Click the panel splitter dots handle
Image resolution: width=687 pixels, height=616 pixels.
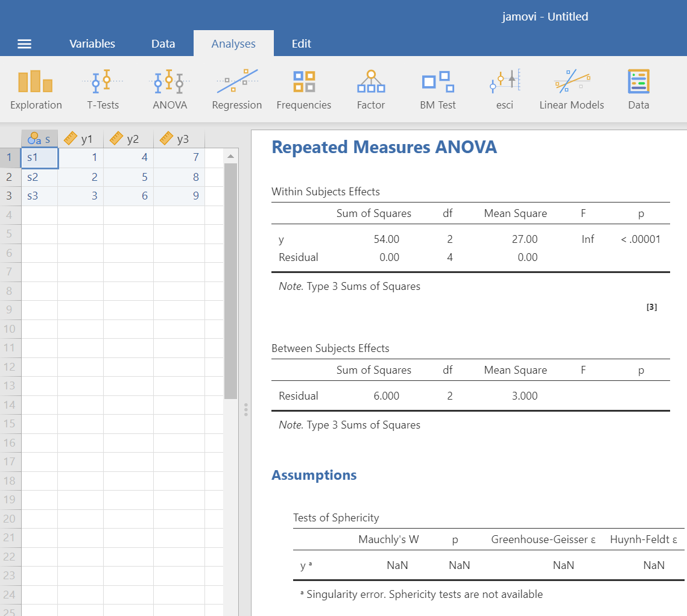point(246,410)
